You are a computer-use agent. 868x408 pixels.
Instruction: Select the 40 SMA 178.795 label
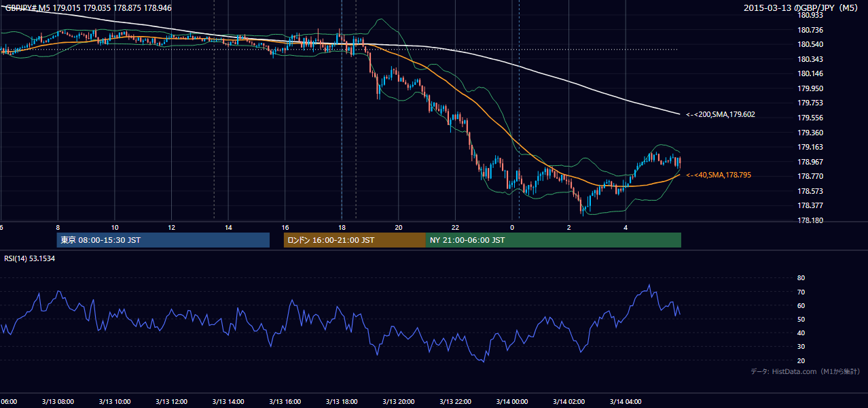(719, 175)
